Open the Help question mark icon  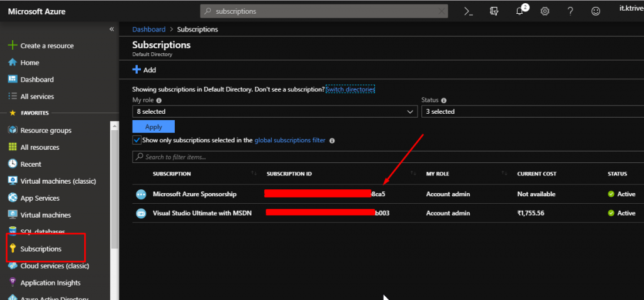click(x=570, y=11)
